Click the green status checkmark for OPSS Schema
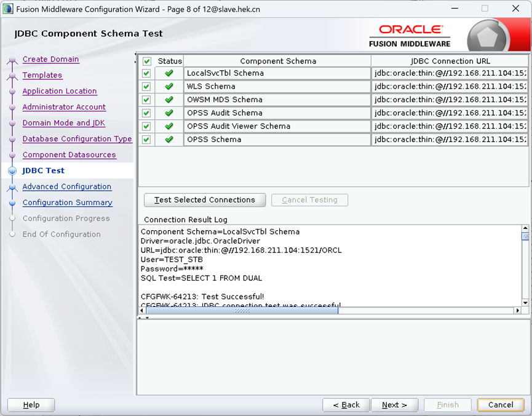 click(169, 139)
